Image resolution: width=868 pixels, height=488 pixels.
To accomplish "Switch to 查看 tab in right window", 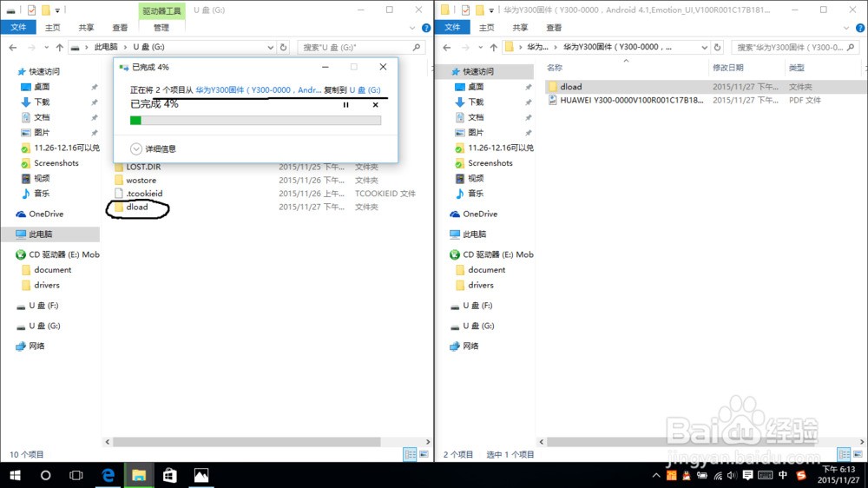I will click(554, 27).
